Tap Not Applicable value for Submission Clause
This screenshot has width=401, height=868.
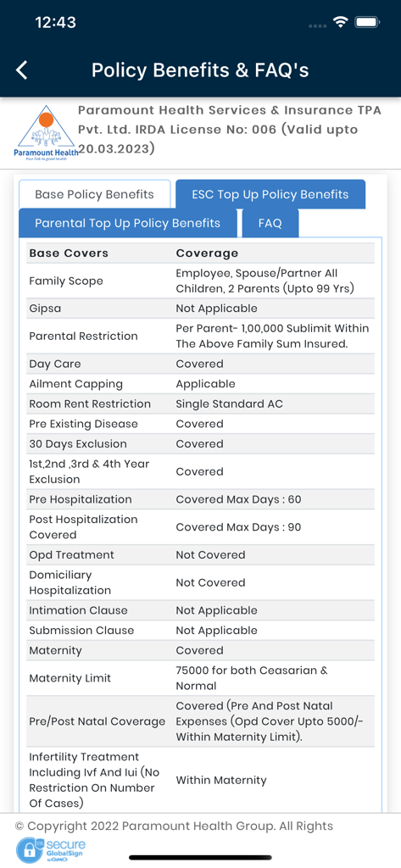[x=216, y=630]
